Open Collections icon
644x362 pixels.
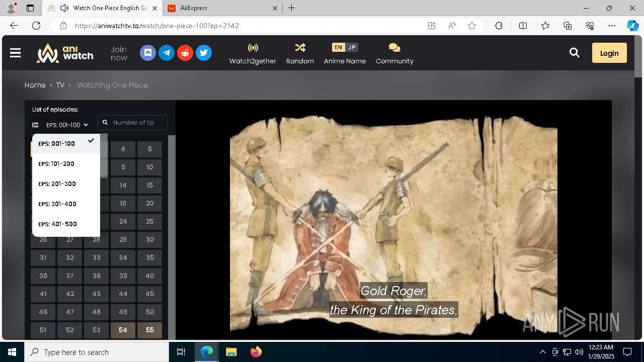pyautogui.click(x=568, y=26)
